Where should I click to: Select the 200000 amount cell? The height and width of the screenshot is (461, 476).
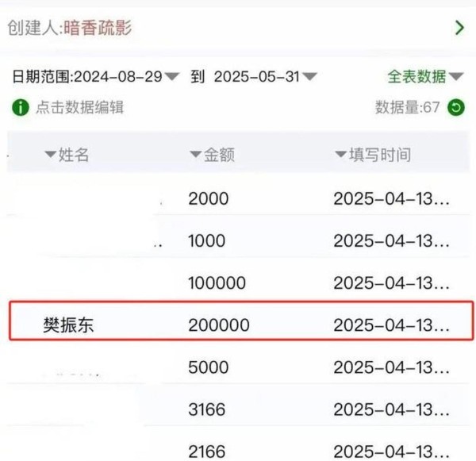click(x=219, y=325)
